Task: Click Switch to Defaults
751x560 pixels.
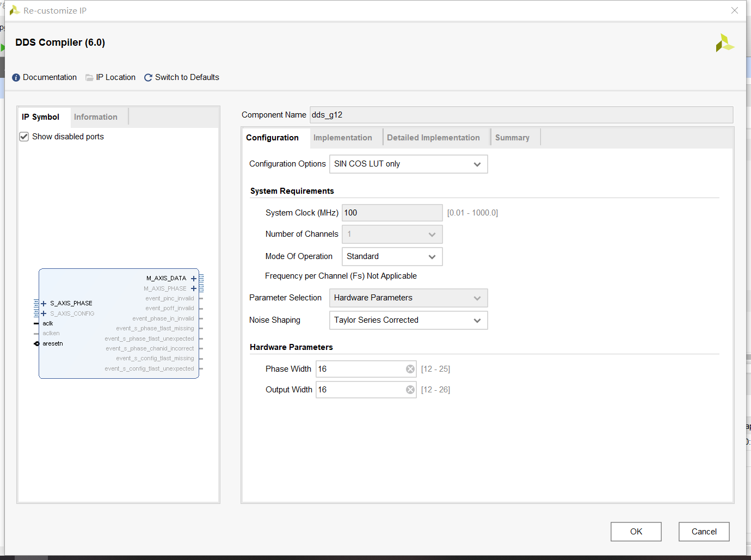Action: tap(187, 77)
